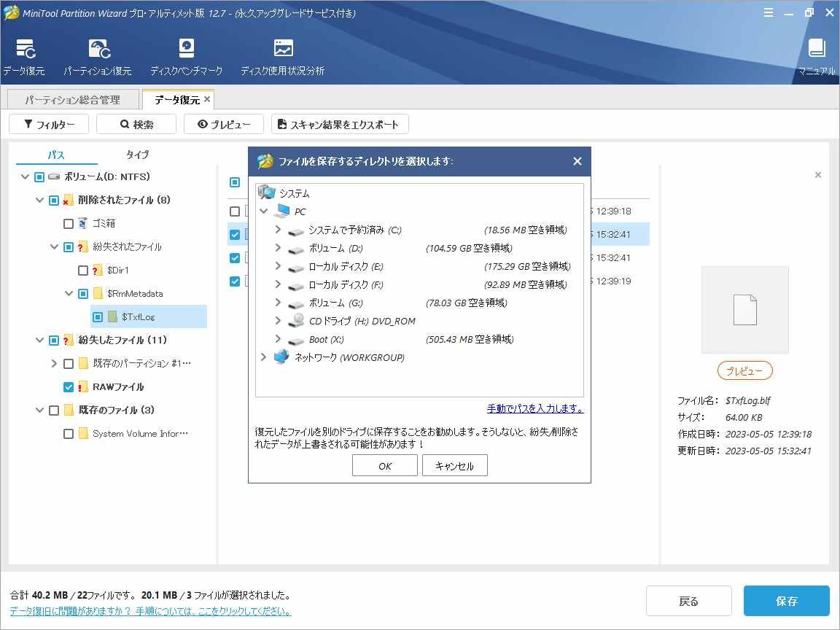This screenshot has height=630, width=840.
Task: Close the preview side panel
Action: click(x=818, y=175)
